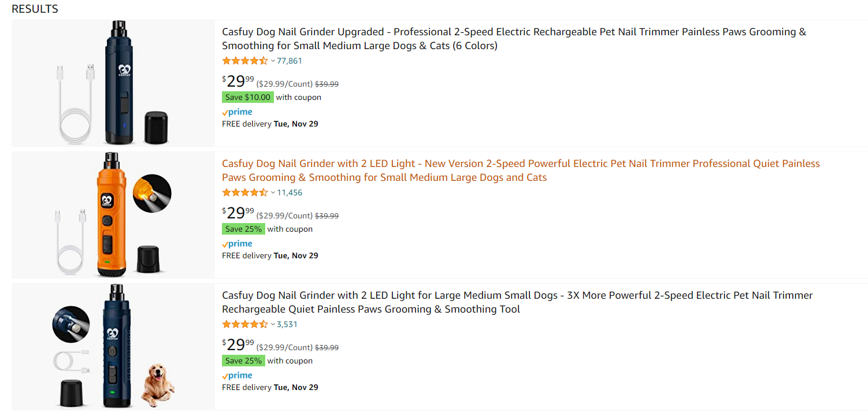Open the 3,531 reviews link

coord(287,324)
